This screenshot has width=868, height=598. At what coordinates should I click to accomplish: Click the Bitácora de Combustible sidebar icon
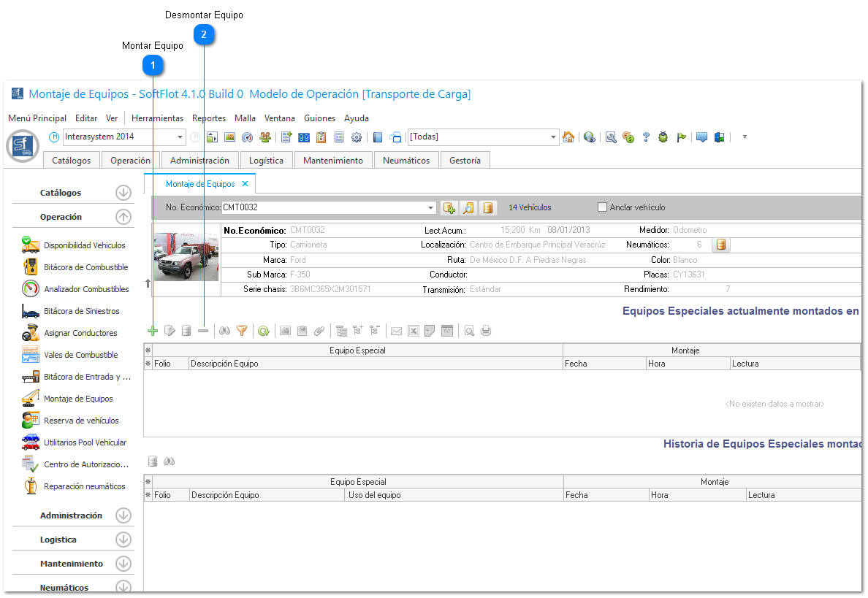pyautogui.click(x=31, y=267)
